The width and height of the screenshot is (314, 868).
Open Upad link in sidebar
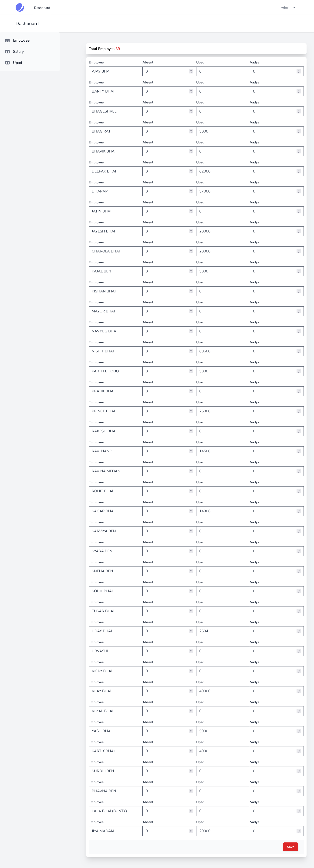click(17, 63)
